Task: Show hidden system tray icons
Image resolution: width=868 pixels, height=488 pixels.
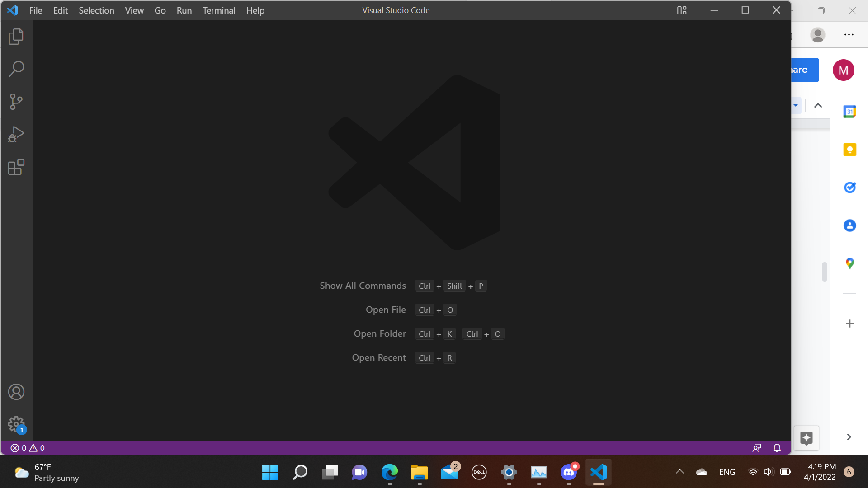Action: [x=679, y=472]
